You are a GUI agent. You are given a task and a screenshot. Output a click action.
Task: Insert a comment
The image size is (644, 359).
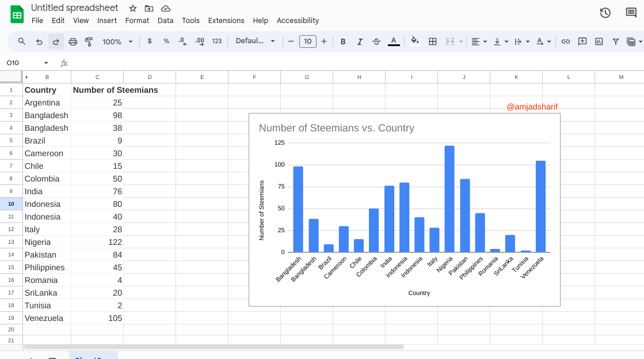[x=582, y=41]
